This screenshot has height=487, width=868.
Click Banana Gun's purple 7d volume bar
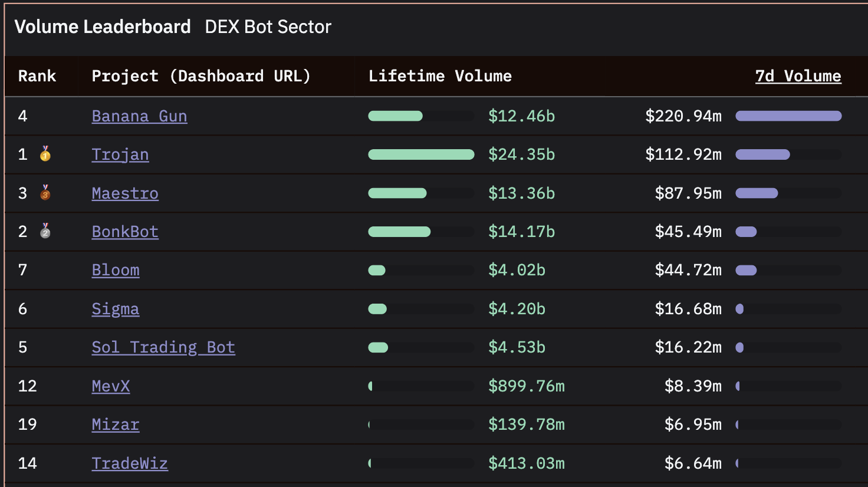coord(788,116)
